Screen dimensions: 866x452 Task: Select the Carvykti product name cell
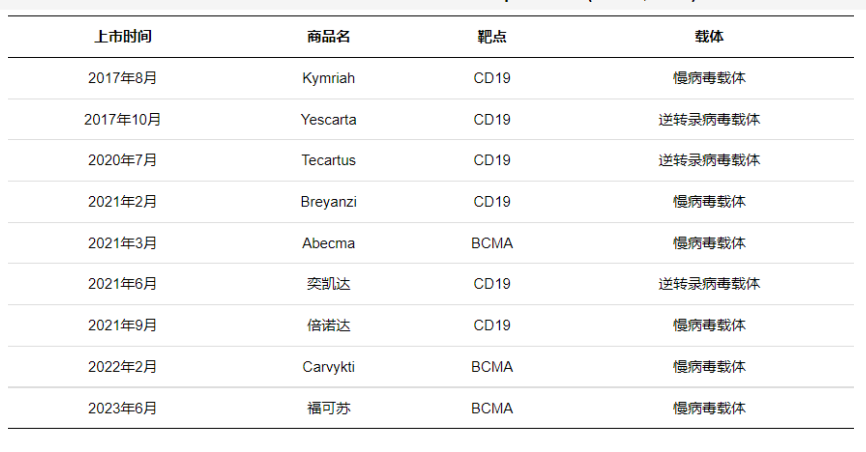tap(328, 367)
